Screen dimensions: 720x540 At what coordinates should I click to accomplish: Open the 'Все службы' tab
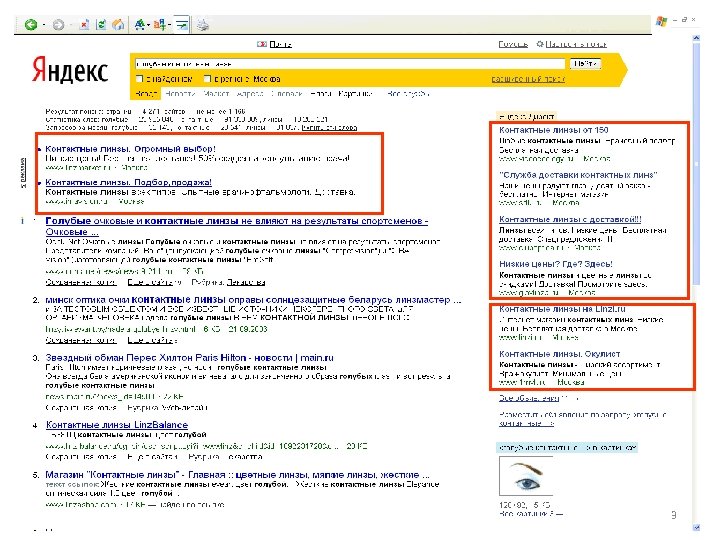point(408,94)
